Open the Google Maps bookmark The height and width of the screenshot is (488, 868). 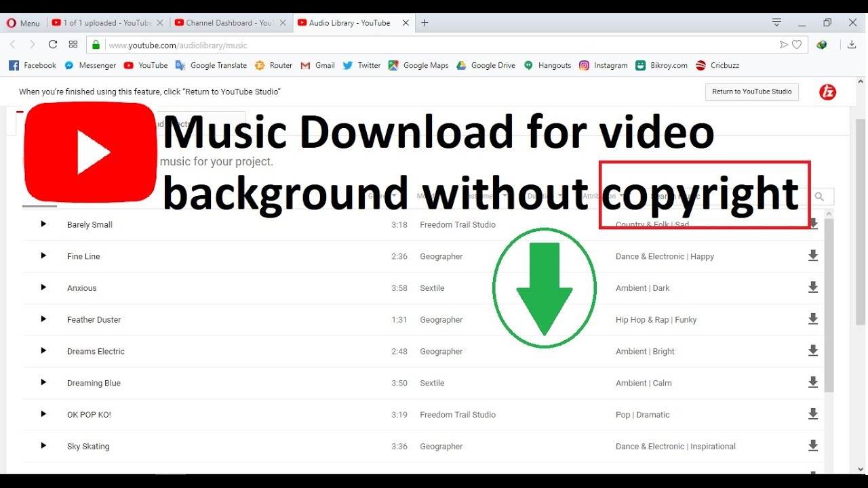(x=418, y=66)
